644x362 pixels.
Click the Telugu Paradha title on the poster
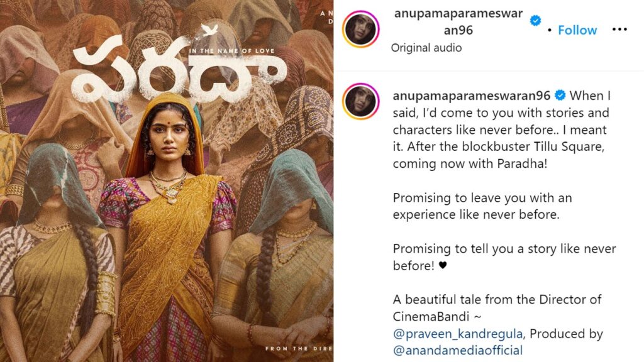click(x=178, y=71)
